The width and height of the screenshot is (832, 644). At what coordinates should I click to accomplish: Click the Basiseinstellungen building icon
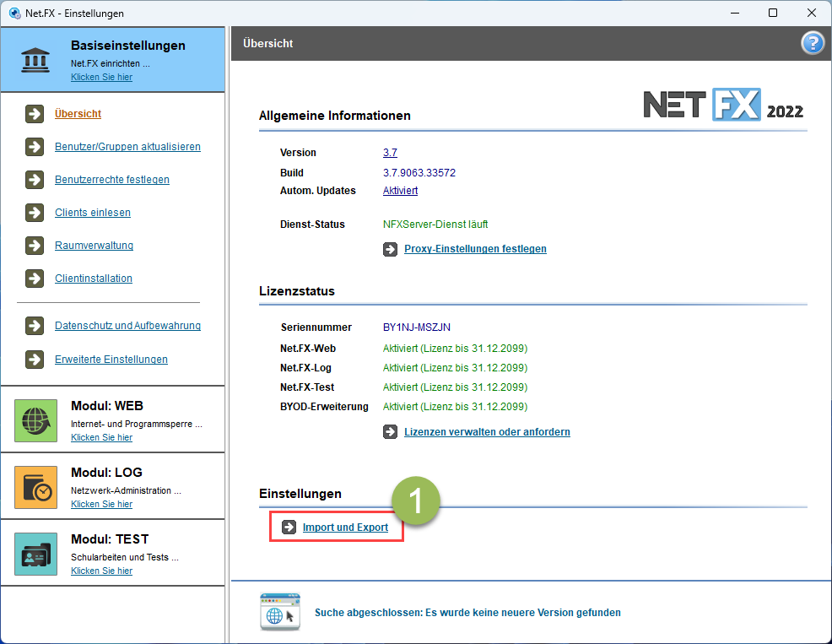(35, 60)
